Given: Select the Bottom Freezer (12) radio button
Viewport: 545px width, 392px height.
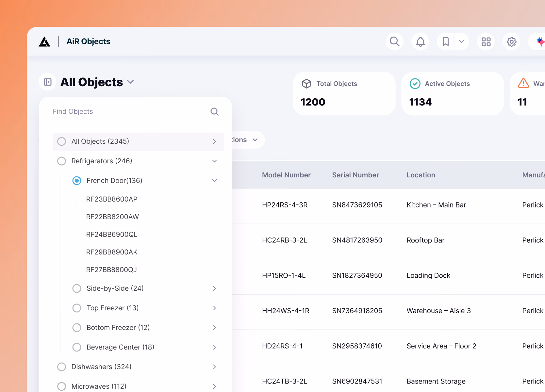Looking at the screenshot, I should click(x=77, y=328).
